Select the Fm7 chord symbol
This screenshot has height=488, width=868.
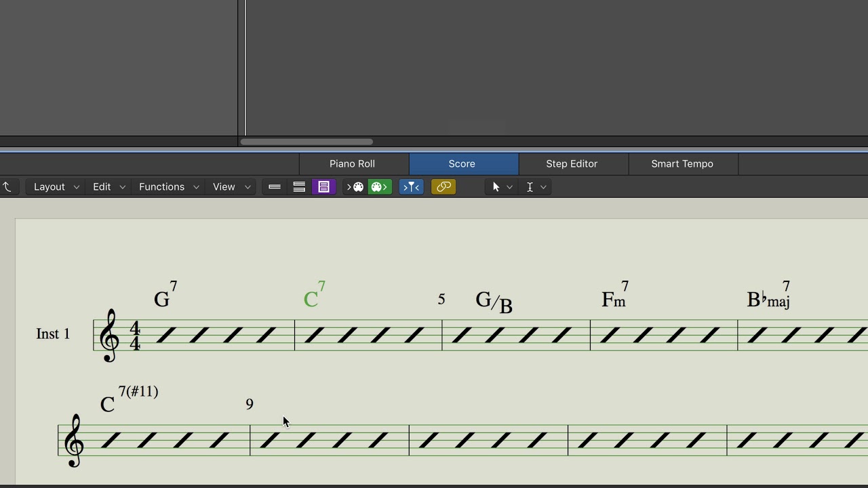(615, 295)
